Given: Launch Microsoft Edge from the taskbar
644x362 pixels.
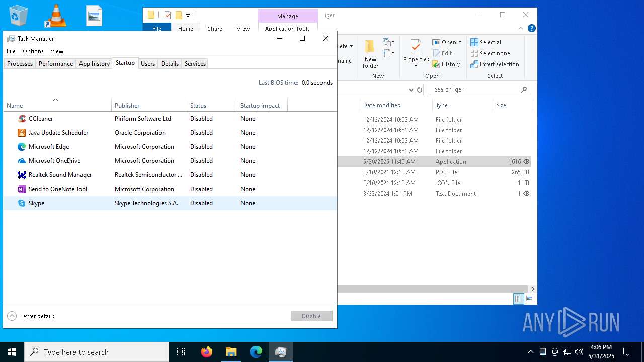Looking at the screenshot, I should tap(256, 352).
